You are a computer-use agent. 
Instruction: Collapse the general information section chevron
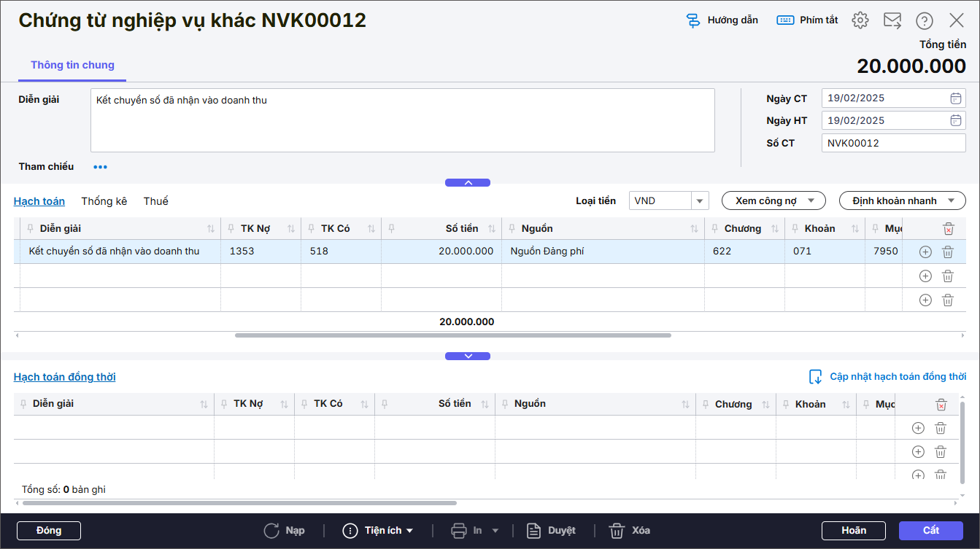[x=468, y=183]
